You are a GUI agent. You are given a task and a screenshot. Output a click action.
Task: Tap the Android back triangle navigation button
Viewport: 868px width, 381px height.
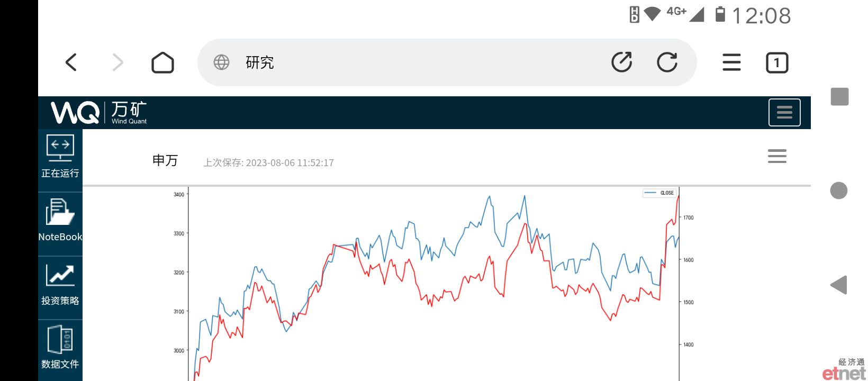(x=839, y=285)
